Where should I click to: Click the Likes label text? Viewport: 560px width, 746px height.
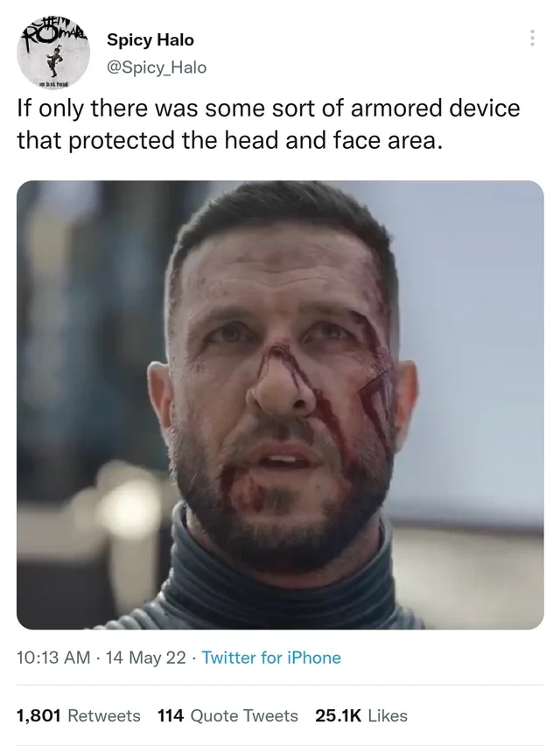pyautogui.click(x=388, y=715)
